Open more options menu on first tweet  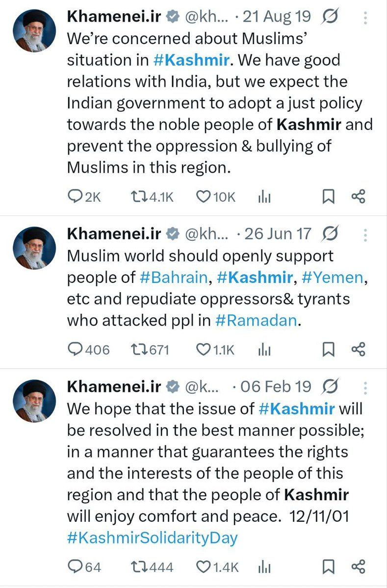pyautogui.click(x=364, y=18)
